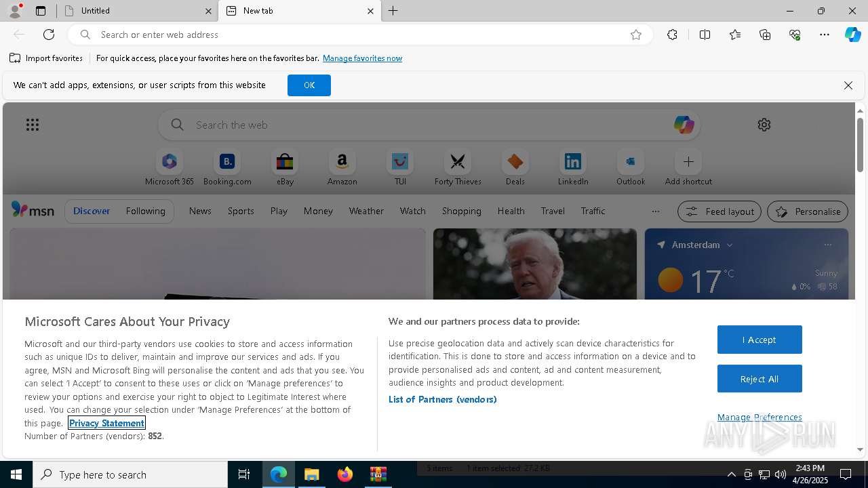Open the Amazon shortcut

342,167
